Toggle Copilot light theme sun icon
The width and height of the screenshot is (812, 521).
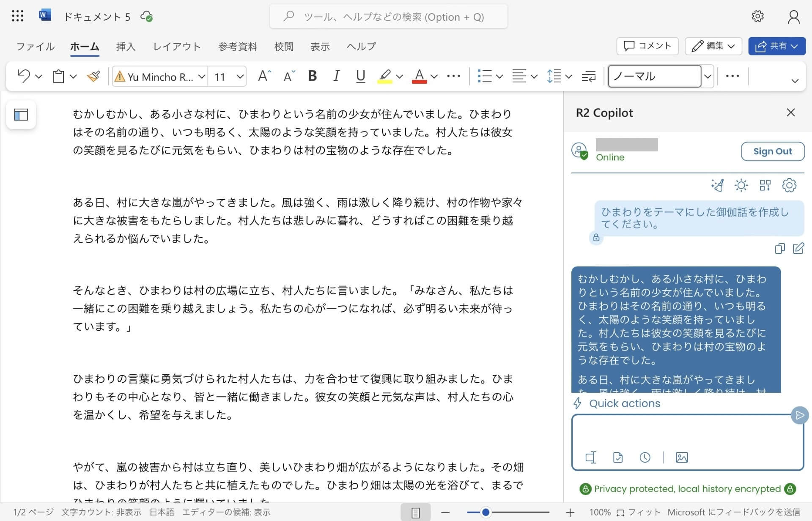(741, 185)
